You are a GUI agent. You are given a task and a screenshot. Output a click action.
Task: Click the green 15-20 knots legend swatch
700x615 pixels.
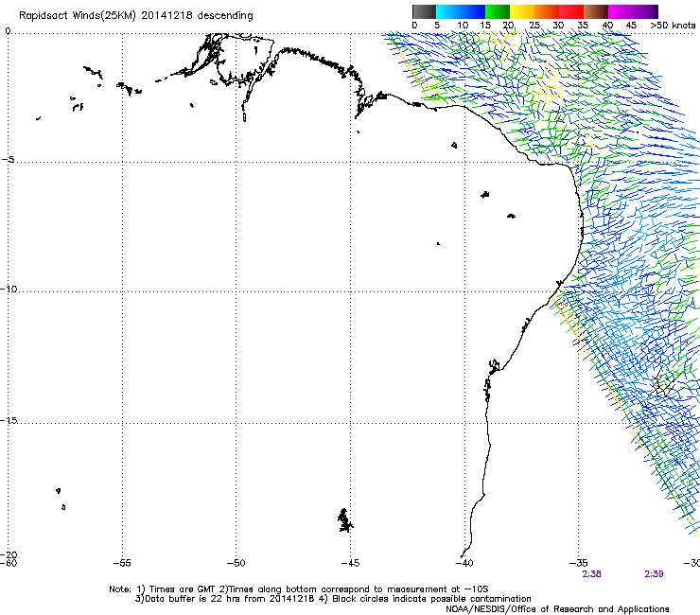[x=498, y=11]
